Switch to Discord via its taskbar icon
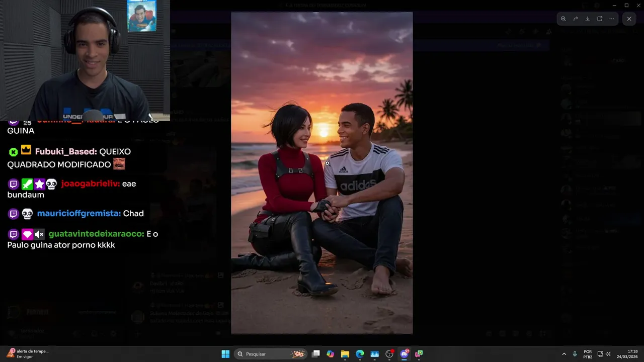The image size is (644, 362). tap(404, 354)
